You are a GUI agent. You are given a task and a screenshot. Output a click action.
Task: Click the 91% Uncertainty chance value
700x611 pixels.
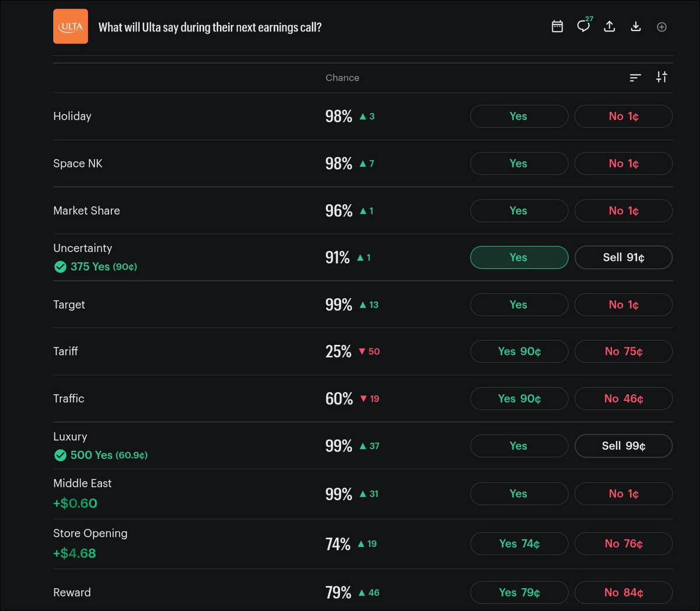[x=338, y=257]
